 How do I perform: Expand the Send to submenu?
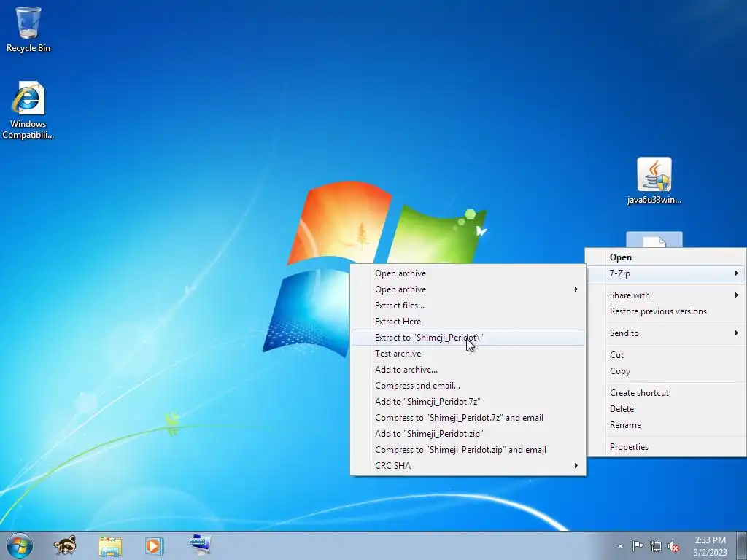(666, 333)
